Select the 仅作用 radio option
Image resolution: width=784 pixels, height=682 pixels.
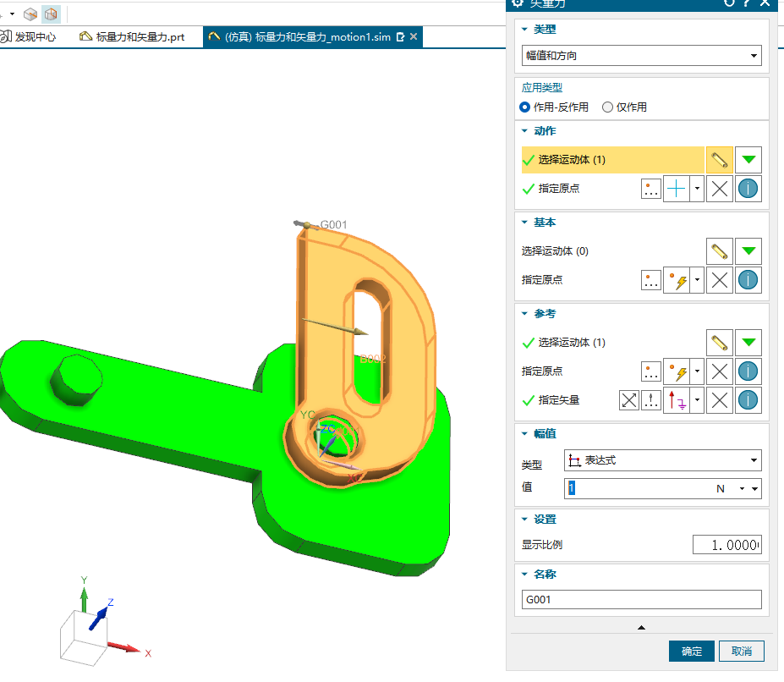click(x=607, y=107)
